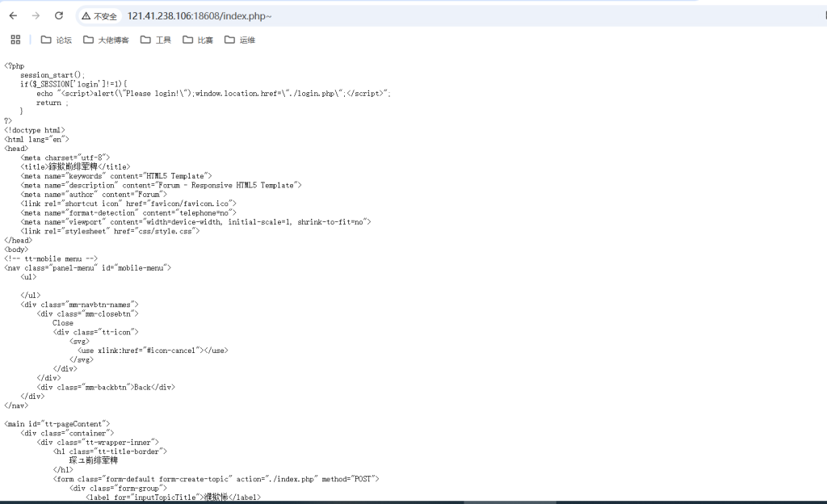
Task: Expand the 比赛 bookmarks folder
Action: pos(198,40)
